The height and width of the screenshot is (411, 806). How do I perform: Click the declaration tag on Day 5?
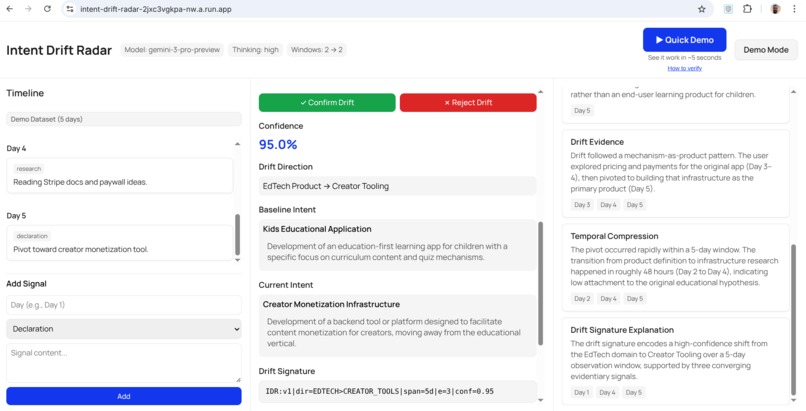tap(32, 236)
